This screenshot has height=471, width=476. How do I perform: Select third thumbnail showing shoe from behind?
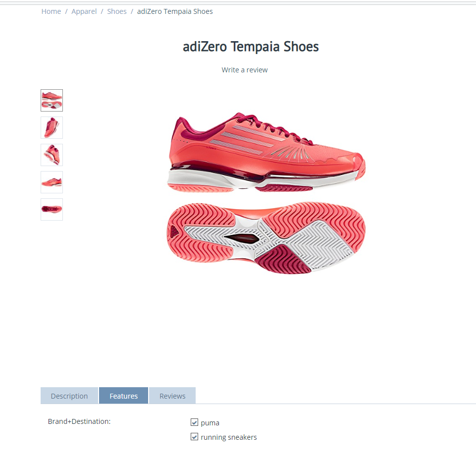click(52, 155)
